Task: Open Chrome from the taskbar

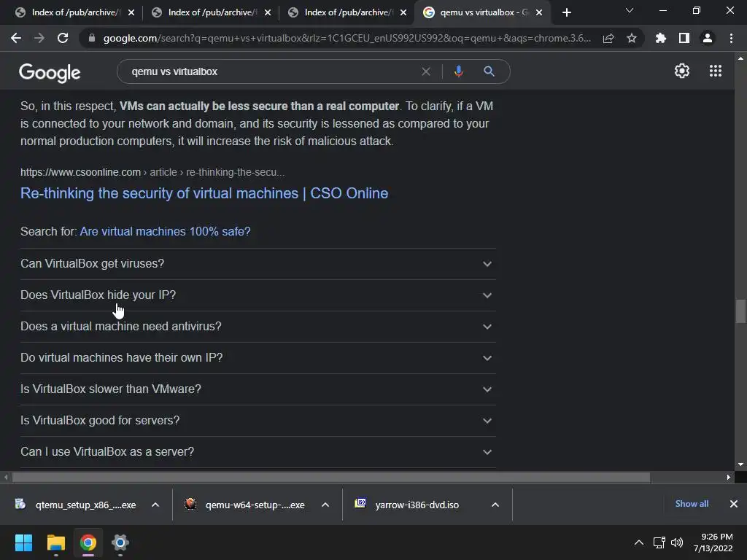Action: [x=88, y=542]
